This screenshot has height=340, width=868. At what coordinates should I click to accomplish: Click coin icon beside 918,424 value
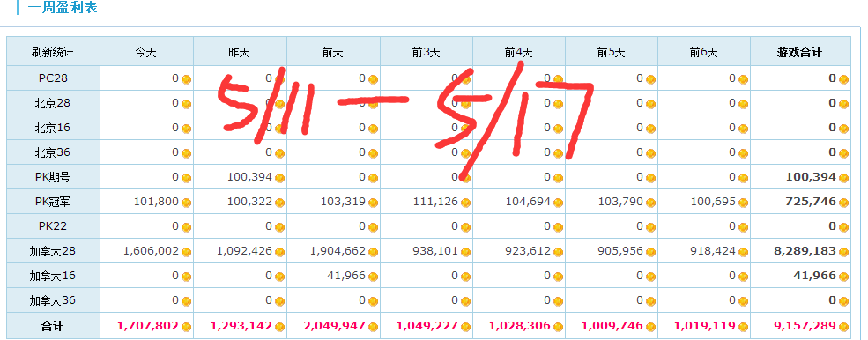[743, 252]
